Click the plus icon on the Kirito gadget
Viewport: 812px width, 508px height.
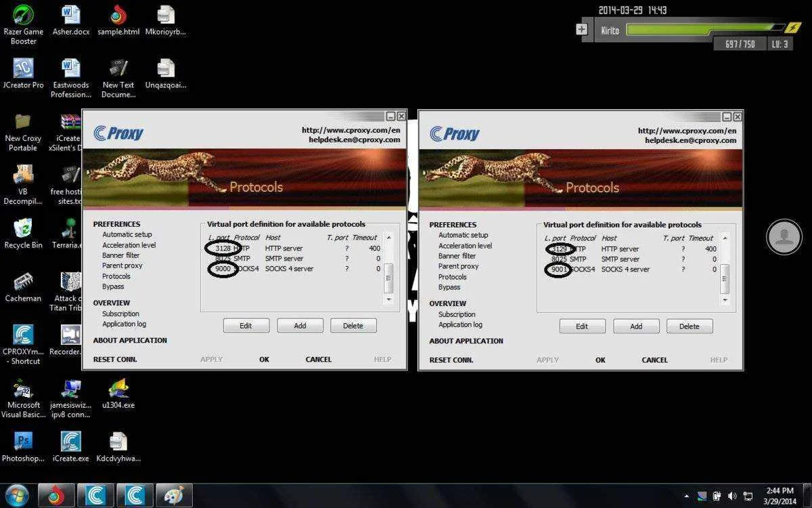point(581,29)
